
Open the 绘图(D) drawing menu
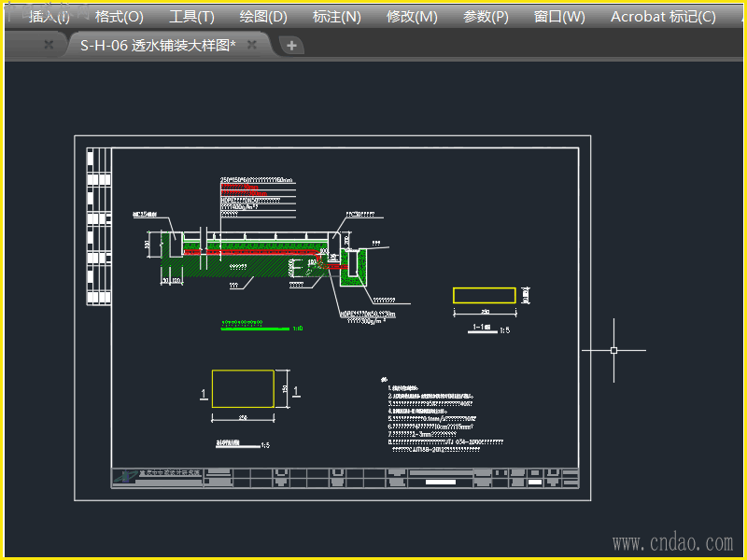(x=263, y=17)
